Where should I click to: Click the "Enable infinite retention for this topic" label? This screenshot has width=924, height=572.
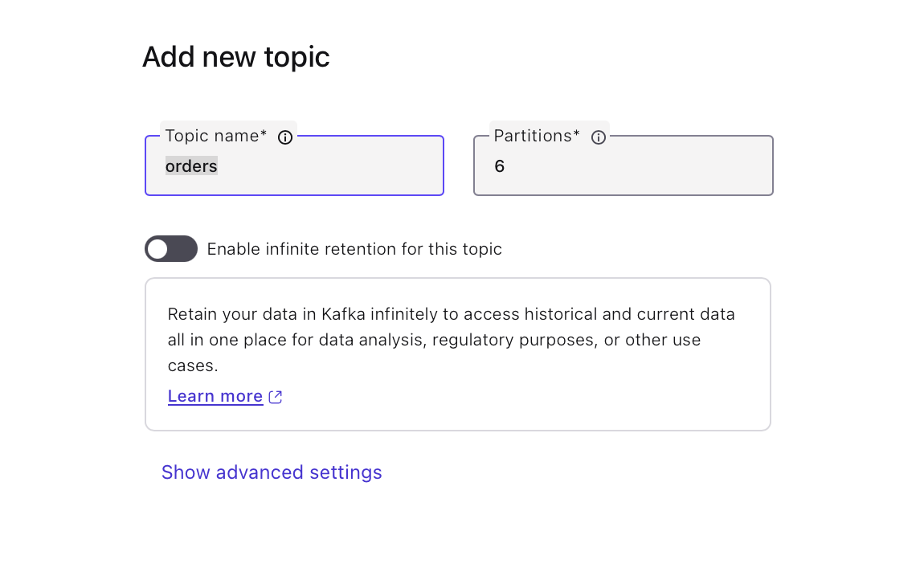354,249
